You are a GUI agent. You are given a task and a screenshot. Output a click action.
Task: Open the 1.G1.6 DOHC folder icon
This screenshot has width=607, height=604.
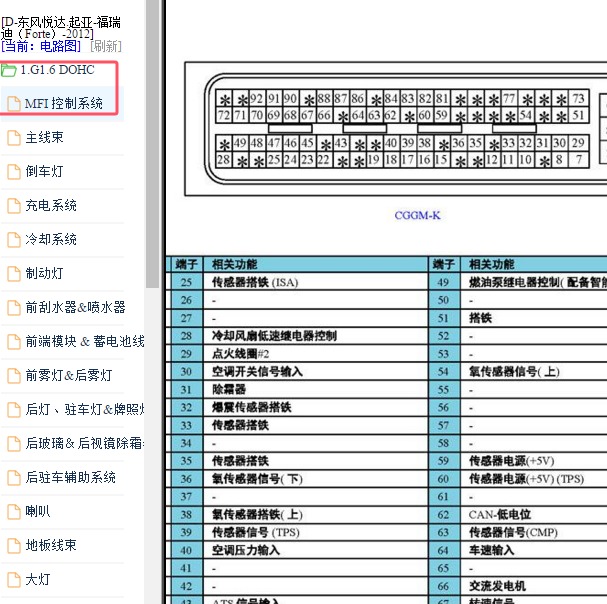(x=9, y=70)
